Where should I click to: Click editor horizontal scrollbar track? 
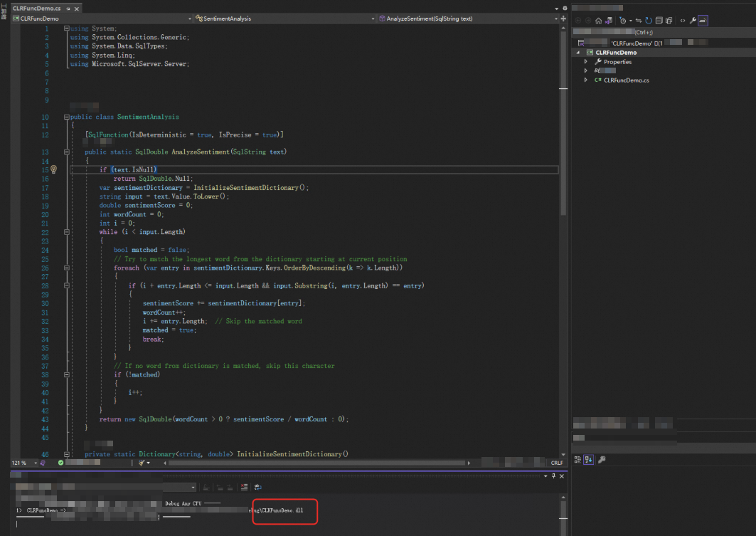click(316, 463)
